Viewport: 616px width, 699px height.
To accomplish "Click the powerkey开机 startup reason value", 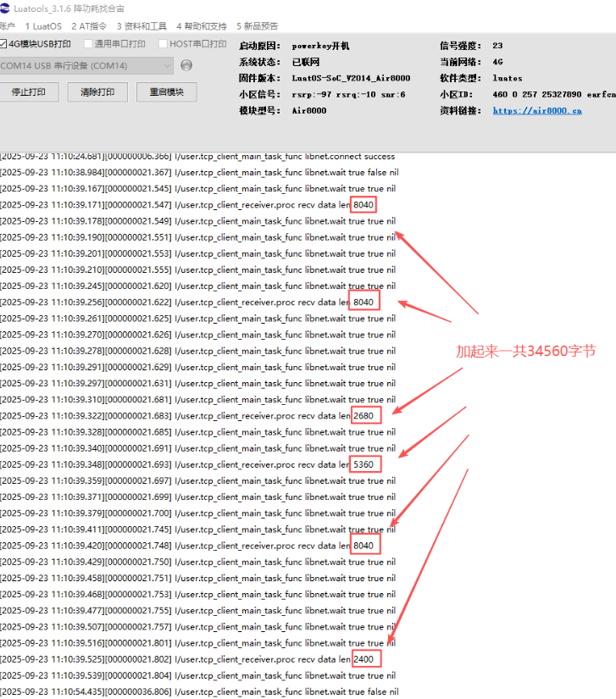I will pyautogui.click(x=320, y=46).
